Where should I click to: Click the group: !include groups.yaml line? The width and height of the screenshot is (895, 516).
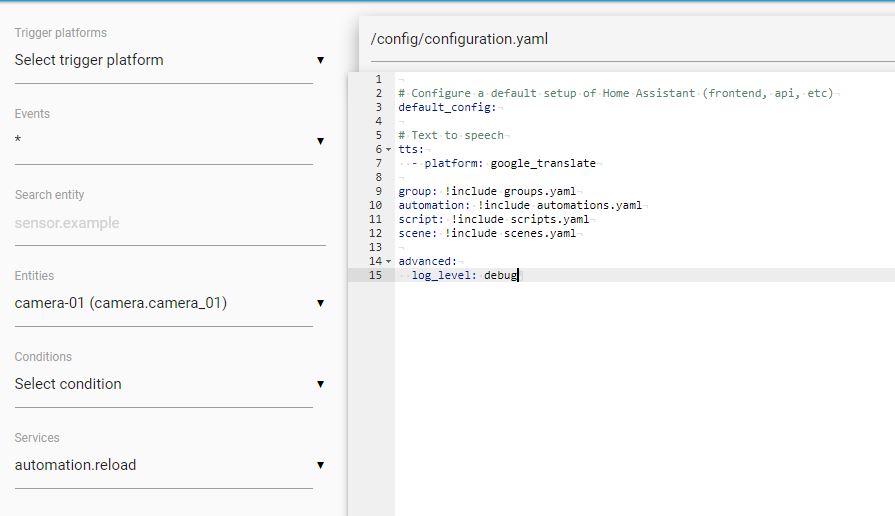point(487,191)
